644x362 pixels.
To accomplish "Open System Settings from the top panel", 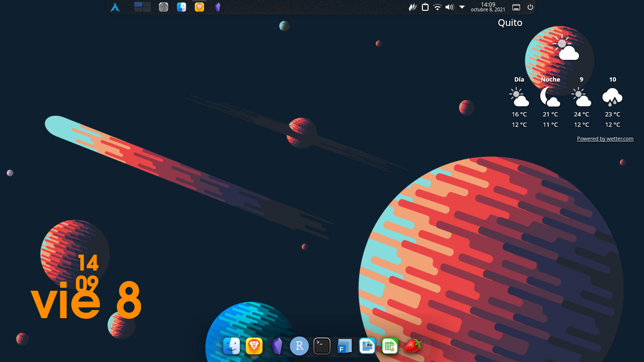I will coord(164,7).
